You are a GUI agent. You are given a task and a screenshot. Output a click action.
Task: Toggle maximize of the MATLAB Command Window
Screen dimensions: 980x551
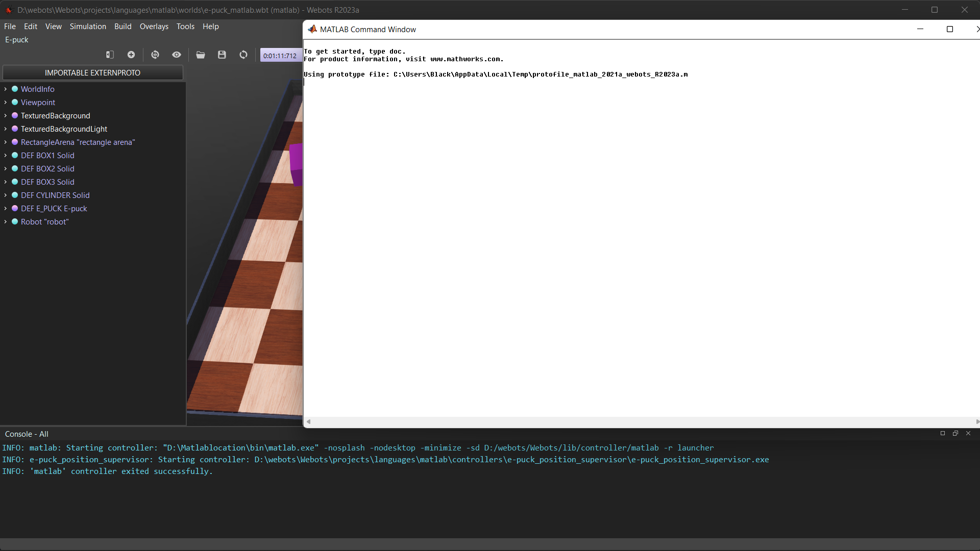pyautogui.click(x=950, y=29)
